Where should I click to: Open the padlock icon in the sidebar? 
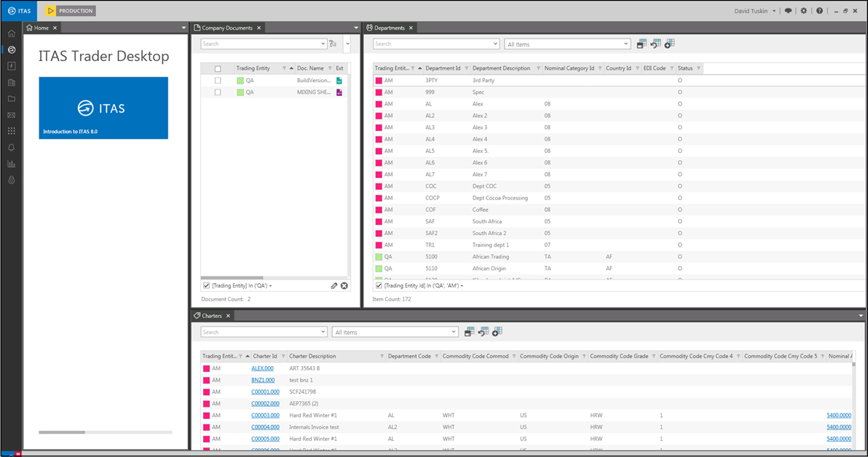click(12, 180)
